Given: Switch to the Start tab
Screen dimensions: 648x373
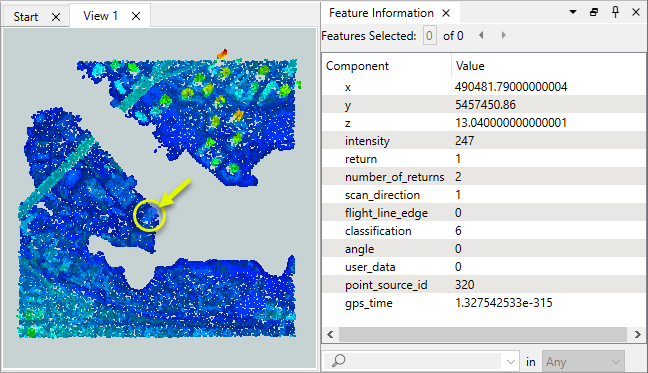Looking at the screenshot, I should [26, 17].
